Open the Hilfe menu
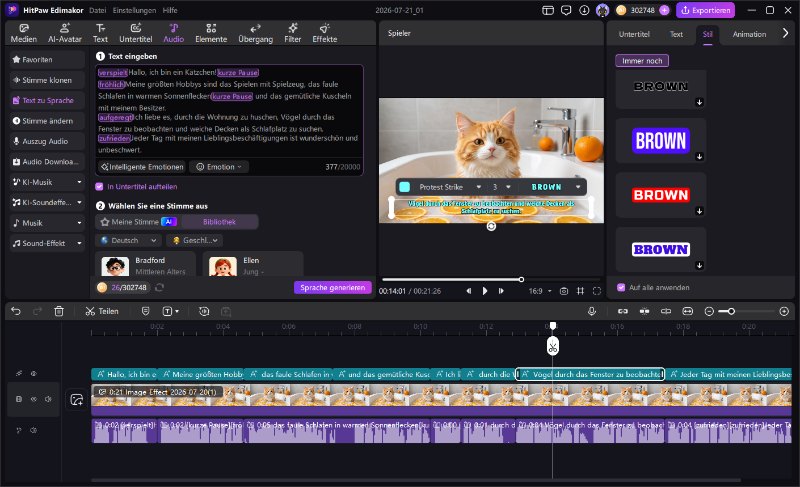Image resolution: width=800 pixels, height=487 pixels. (170, 10)
